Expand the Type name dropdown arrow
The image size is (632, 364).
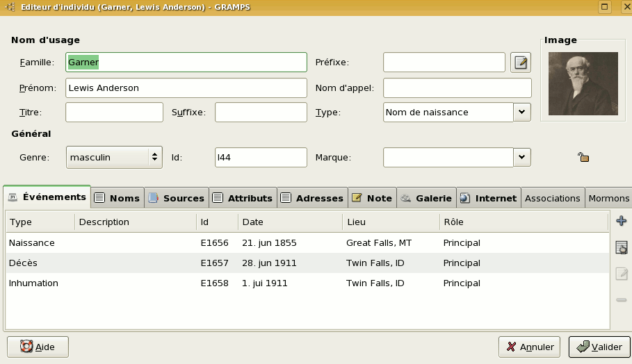tap(522, 112)
